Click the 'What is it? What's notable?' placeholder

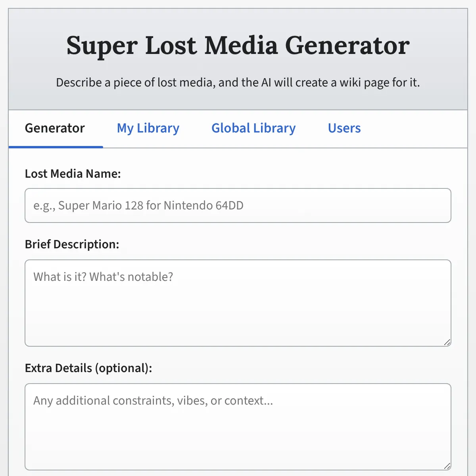103,277
